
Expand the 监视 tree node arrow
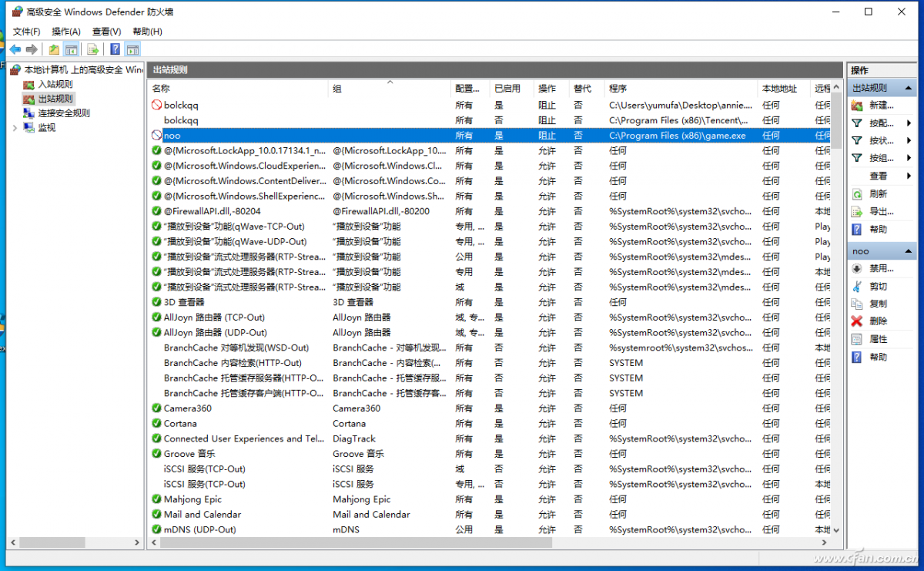(15, 128)
